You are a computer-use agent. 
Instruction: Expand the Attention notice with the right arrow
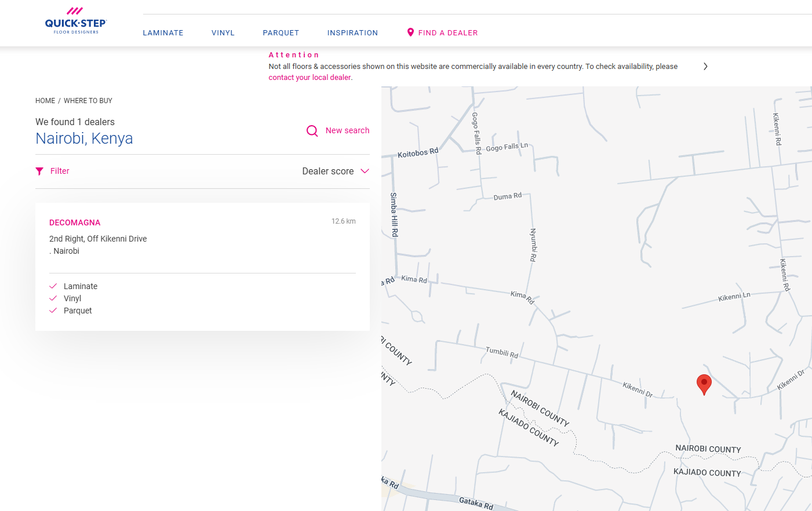click(x=705, y=67)
